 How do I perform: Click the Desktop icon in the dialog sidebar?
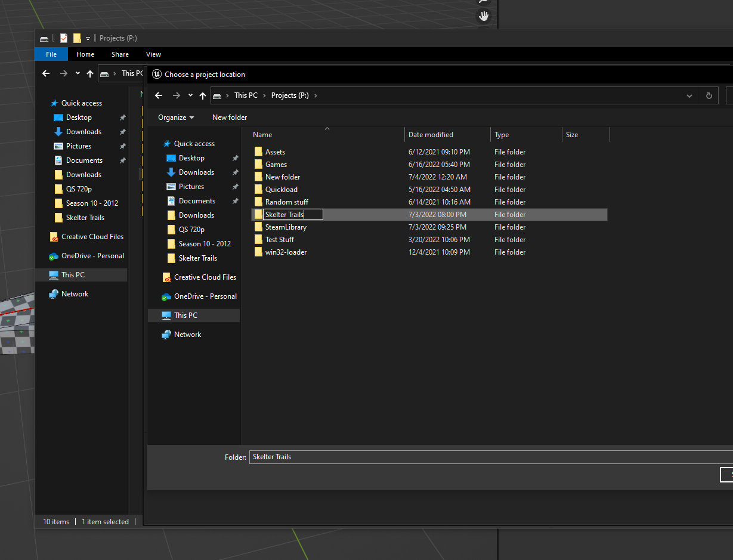click(171, 158)
